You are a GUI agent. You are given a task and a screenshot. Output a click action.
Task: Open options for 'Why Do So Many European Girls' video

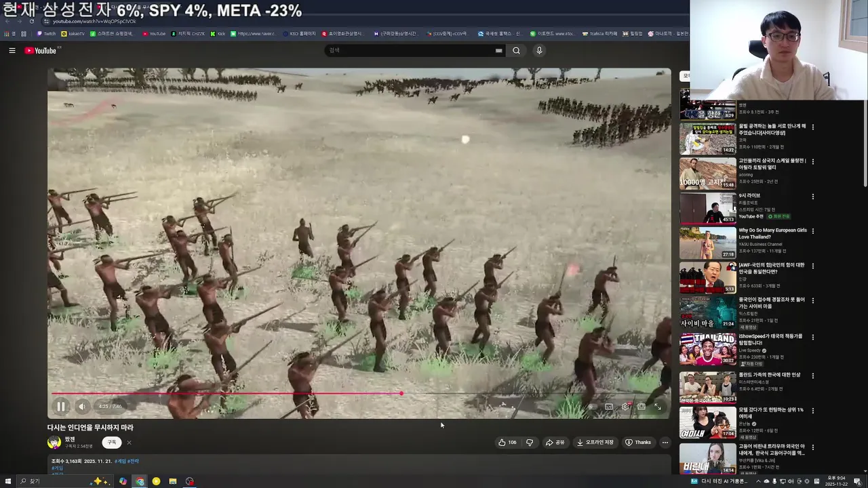[x=813, y=231]
